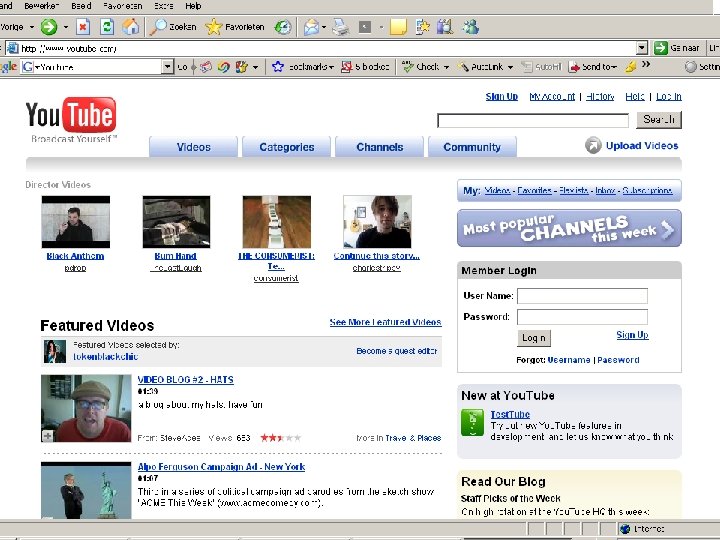The width and height of the screenshot is (720, 540).
Task: Go to browser Home page icon
Action: click(131, 27)
